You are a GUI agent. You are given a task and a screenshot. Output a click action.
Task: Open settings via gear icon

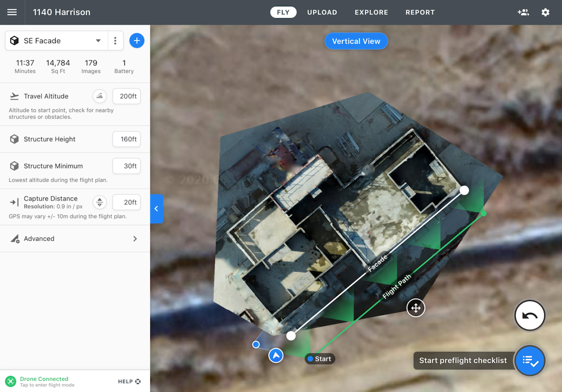coord(545,12)
